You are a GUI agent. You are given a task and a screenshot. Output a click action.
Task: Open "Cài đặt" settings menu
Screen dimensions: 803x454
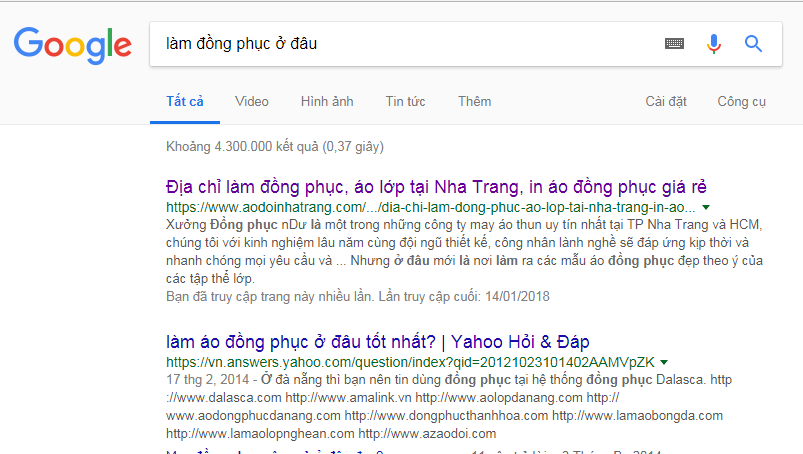tap(666, 101)
